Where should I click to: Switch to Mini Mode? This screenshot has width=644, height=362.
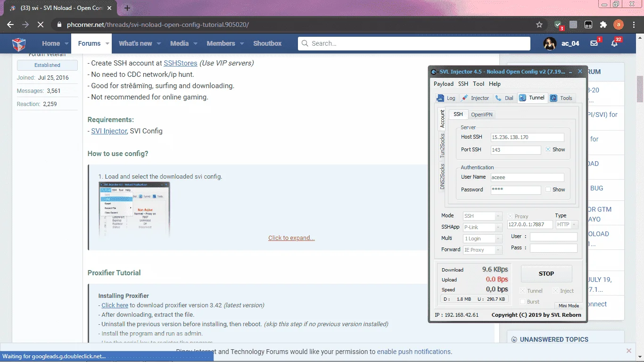(x=569, y=306)
